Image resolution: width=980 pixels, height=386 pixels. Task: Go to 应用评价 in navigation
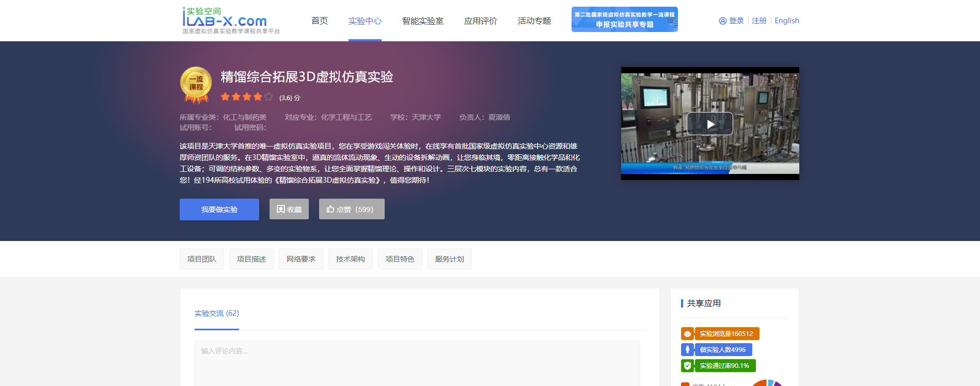[480, 21]
